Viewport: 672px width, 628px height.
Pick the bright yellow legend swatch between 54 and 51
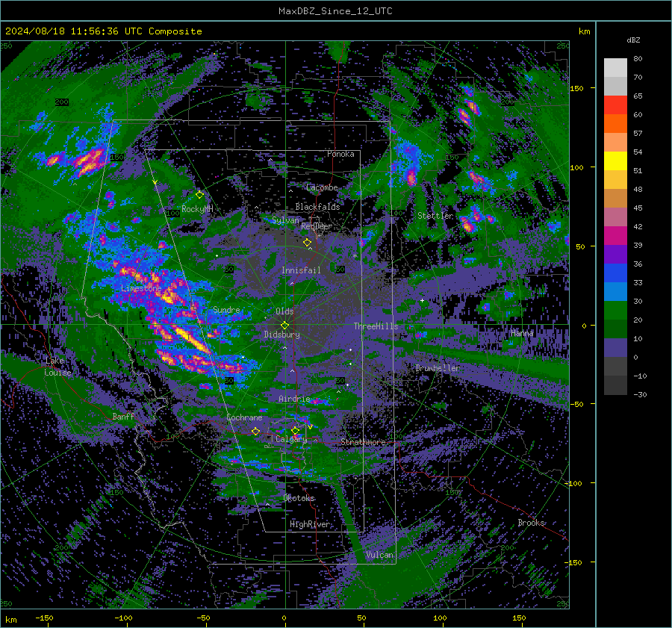(615, 161)
